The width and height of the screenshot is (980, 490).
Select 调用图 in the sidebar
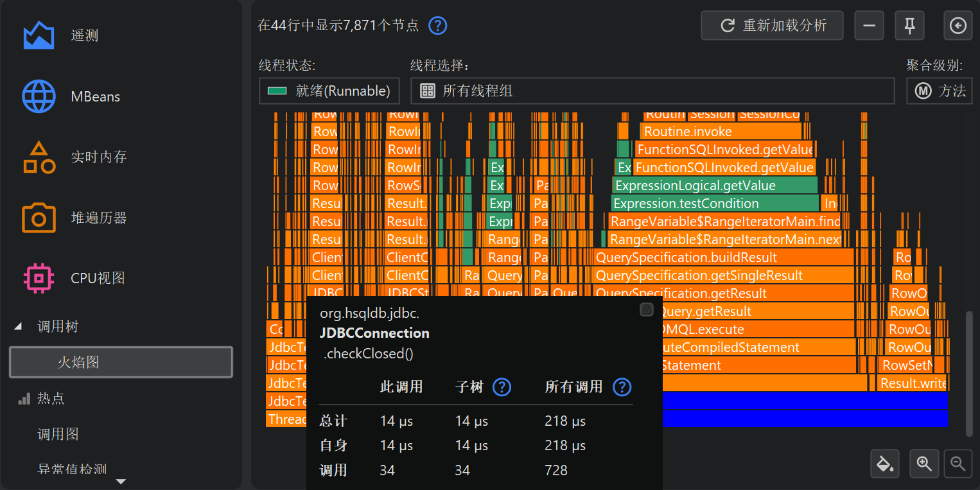click(58, 435)
